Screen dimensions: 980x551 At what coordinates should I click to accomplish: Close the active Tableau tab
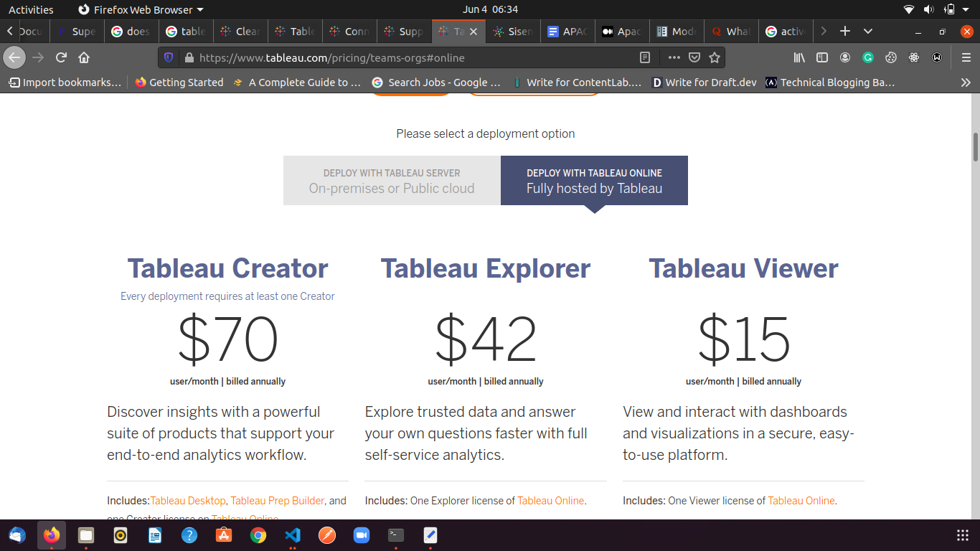tap(473, 32)
